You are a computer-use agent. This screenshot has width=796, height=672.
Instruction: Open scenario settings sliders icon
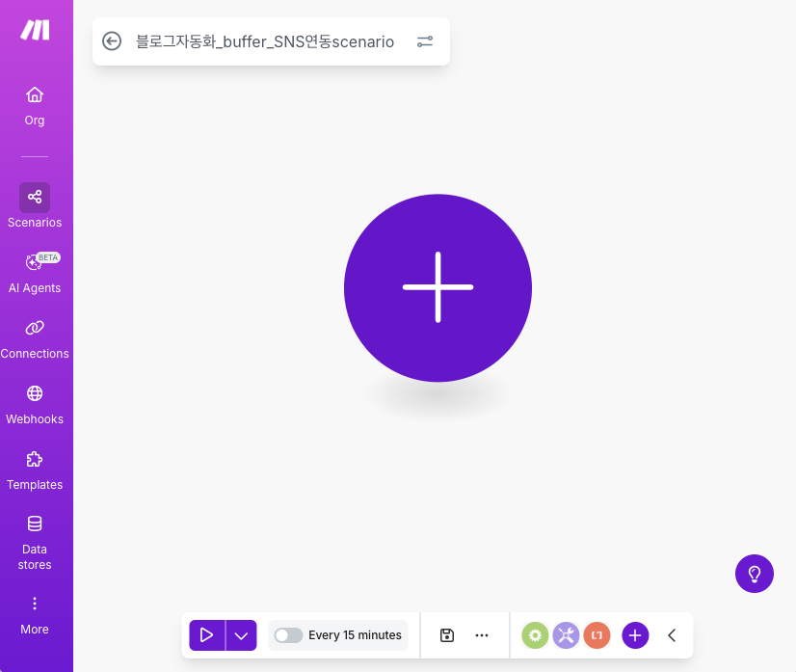(425, 41)
